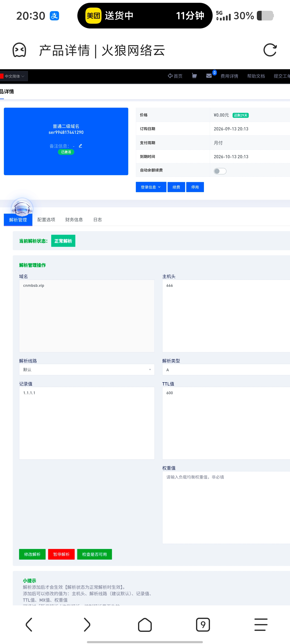
Task: Open 提交工单 in the top menu
Action: tap(282, 76)
